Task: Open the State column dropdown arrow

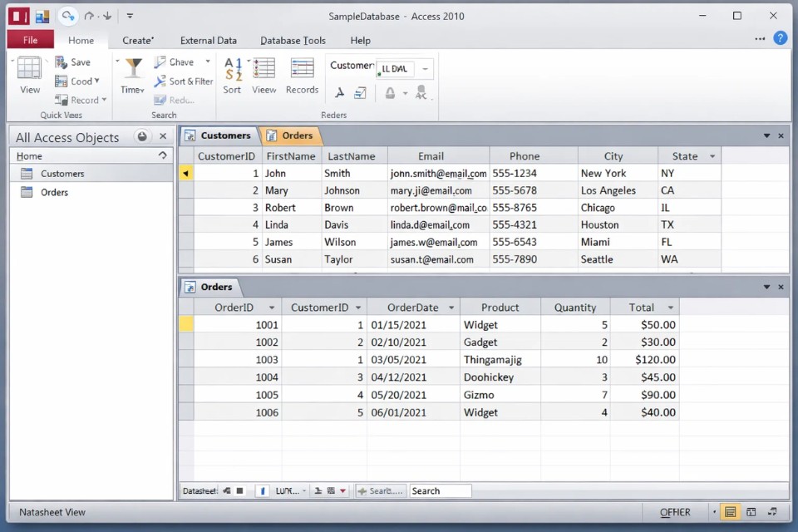Action: pyautogui.click(x=712, y=156)
